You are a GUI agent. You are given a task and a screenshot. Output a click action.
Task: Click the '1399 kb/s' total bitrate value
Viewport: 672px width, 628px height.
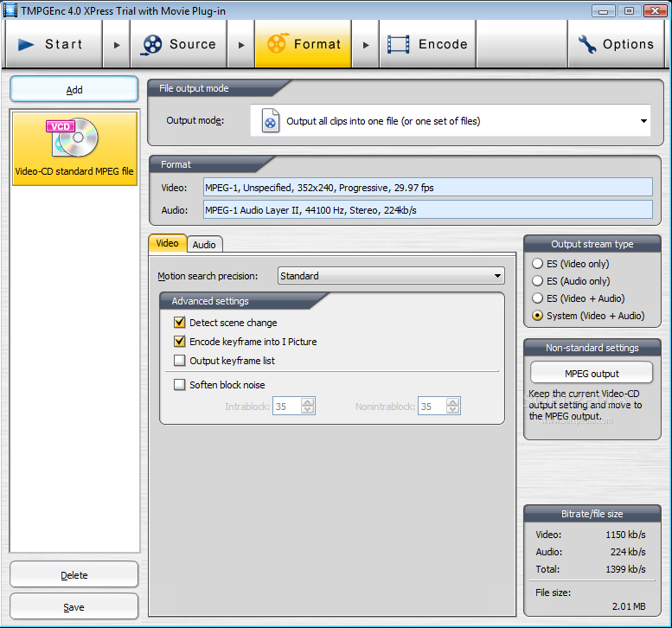point(625,569)
